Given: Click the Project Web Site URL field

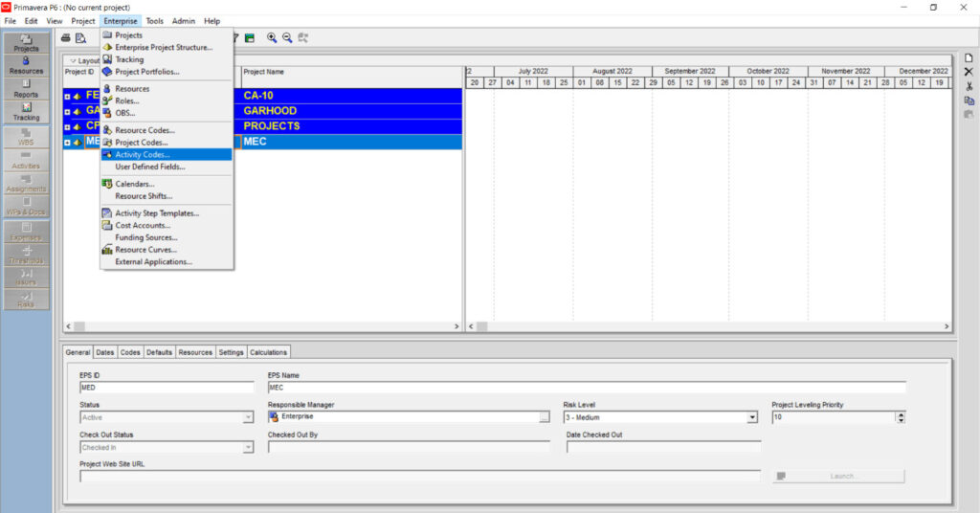Looking at the screenshot, I should click(x=420, y=477).
